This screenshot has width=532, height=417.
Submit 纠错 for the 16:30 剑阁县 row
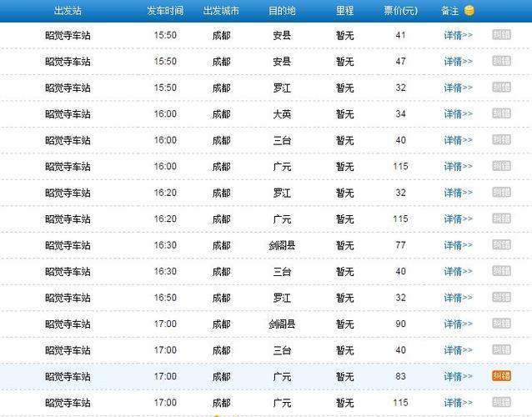(x=501, y=244)
